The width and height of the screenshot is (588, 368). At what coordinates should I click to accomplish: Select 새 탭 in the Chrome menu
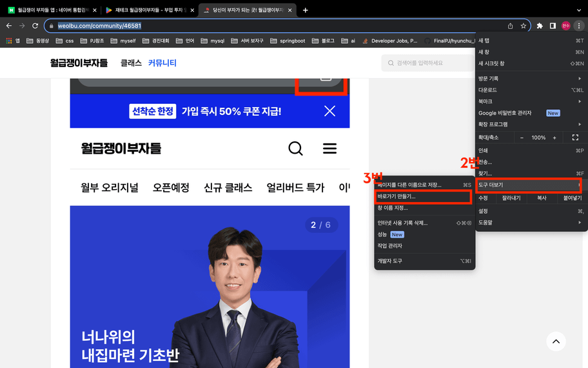[531, 41]
